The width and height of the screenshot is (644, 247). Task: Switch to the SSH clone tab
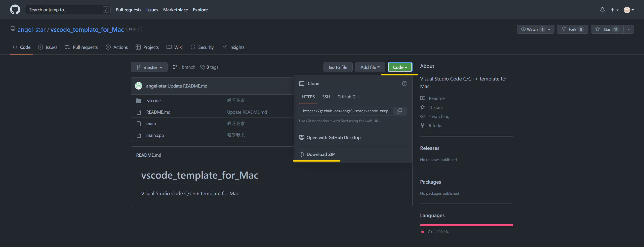pyautogui.click(x=326, y=97)
